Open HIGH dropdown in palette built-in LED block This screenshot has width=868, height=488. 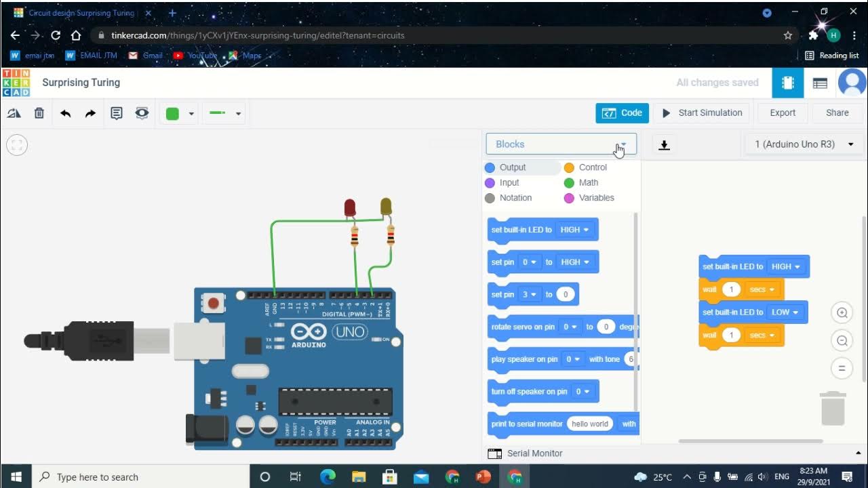point(575,230)
